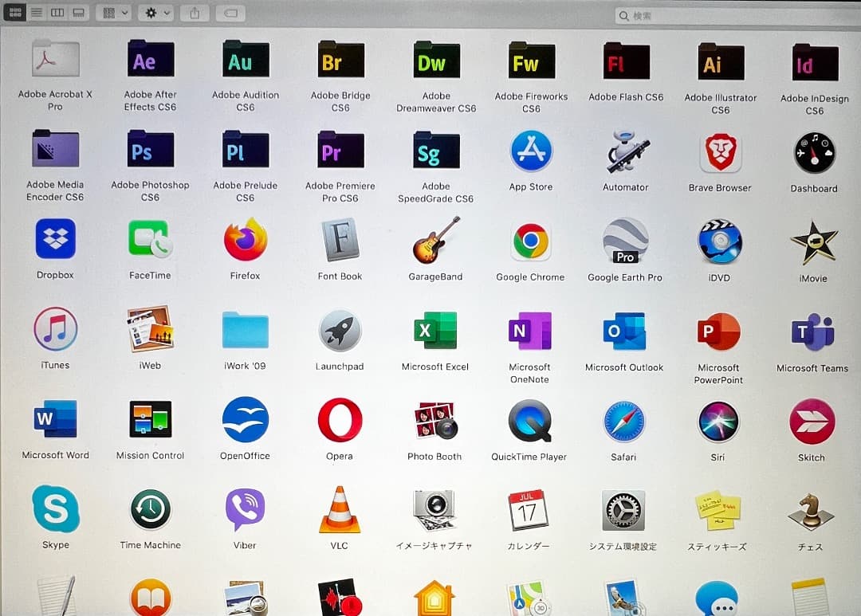Launch Adobe Illustrator CS6
861x616 pixels.
point(719,61)
